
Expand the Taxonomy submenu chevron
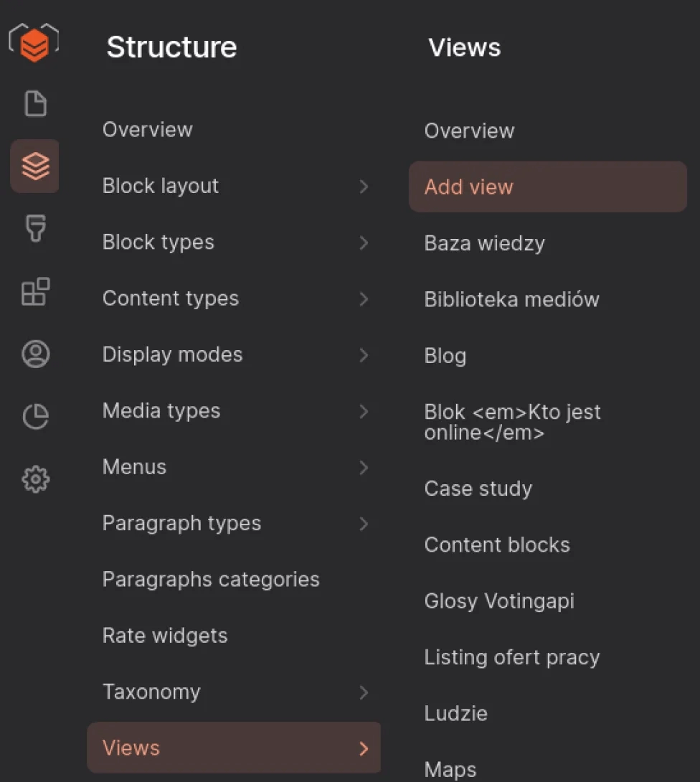(x=364, y=692)
